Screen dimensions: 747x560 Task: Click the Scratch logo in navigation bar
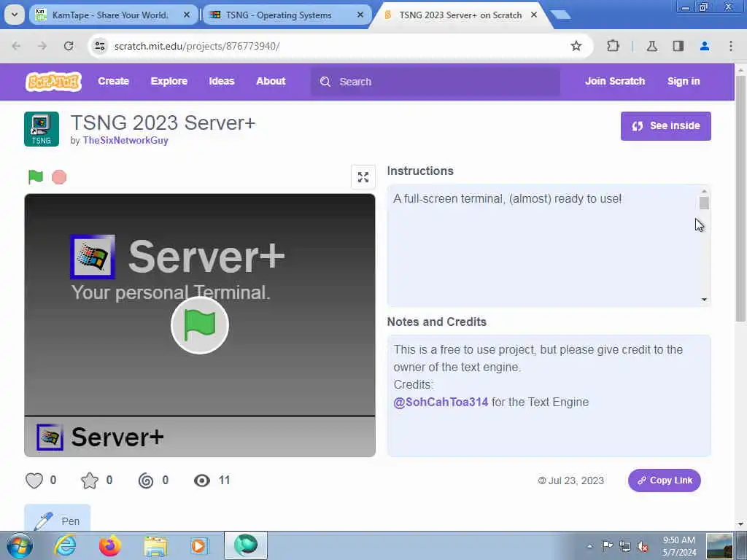[53, 82]
